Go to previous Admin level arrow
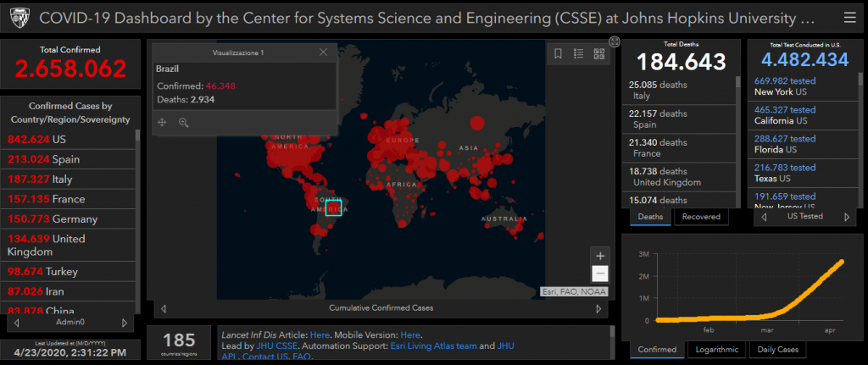The image size is (868, 365). (x=17, y=323)
